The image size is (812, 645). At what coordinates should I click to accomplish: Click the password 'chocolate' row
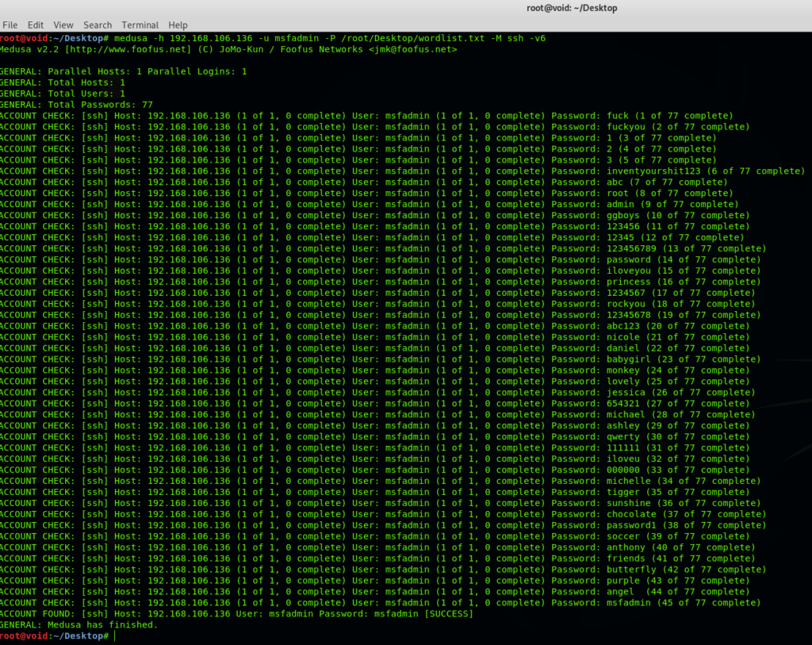[x=383, y=514]
